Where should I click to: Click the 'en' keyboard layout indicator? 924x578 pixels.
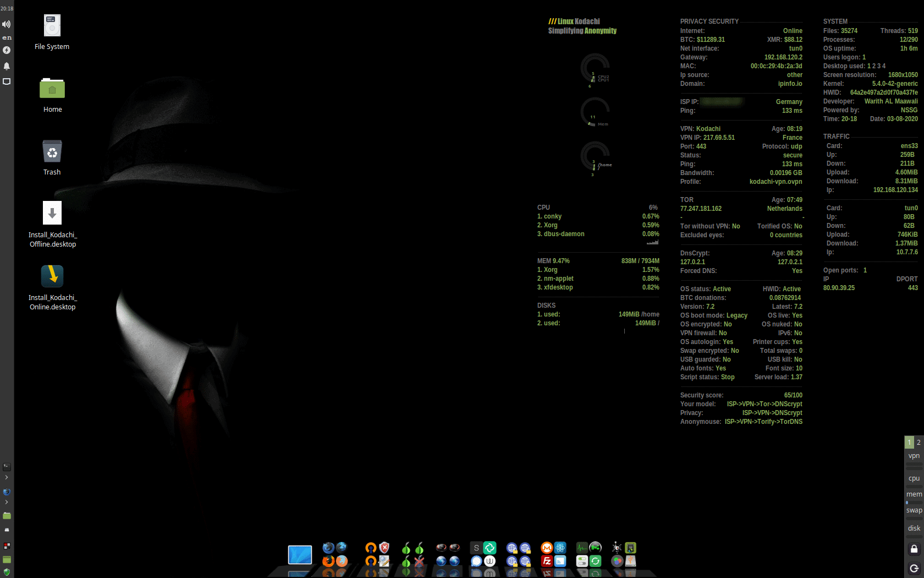(x=7, y=38)
